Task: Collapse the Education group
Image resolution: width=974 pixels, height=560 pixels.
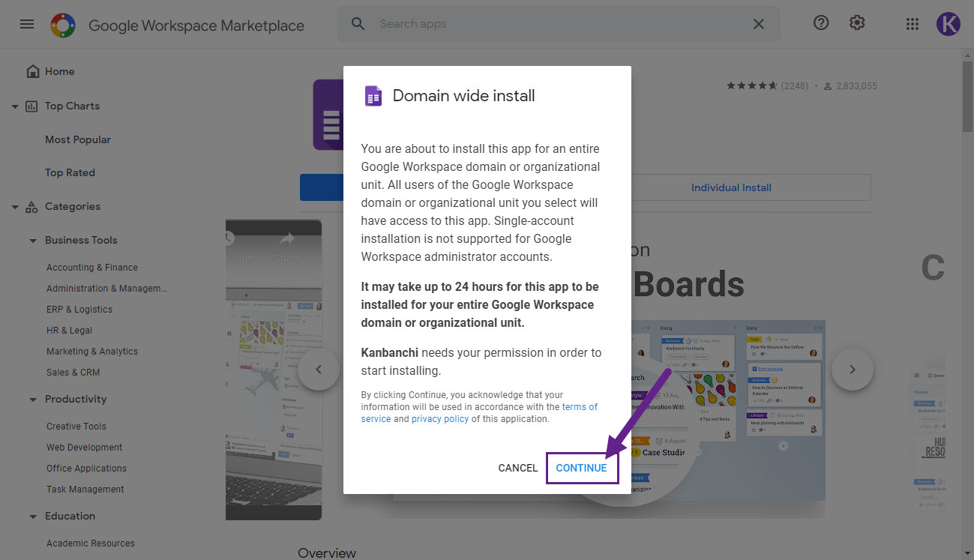Action: pyautogui.click(x=33, y=517)
